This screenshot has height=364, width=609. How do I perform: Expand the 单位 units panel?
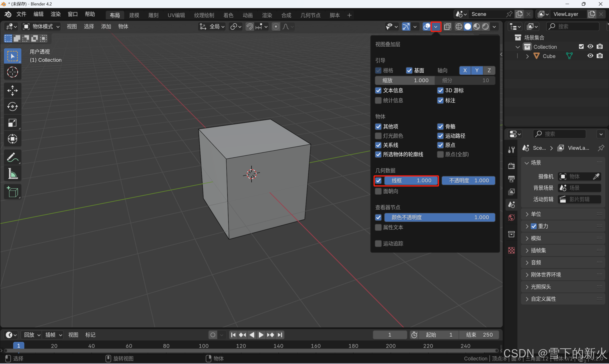tap(536, 214)
